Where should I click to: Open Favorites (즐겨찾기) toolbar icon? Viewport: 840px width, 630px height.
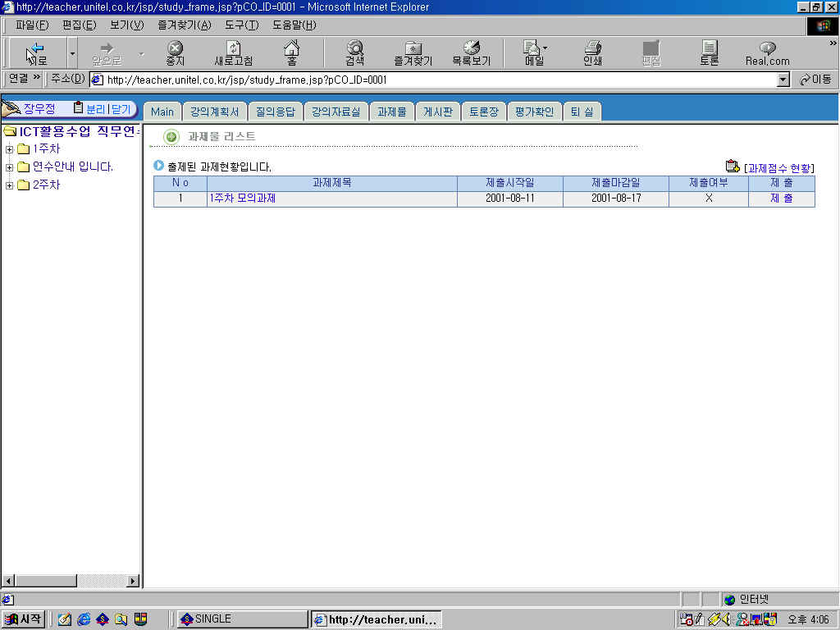(x=413, y=53)
